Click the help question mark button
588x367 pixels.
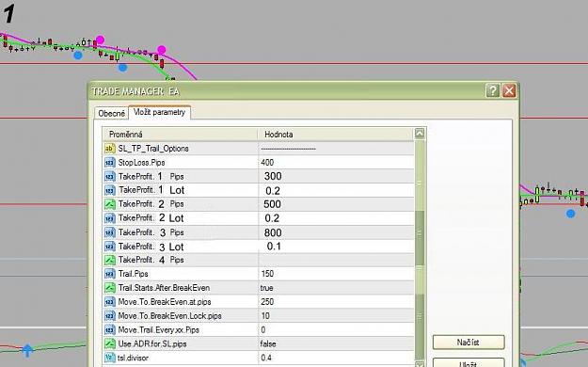tap(492, 90)
